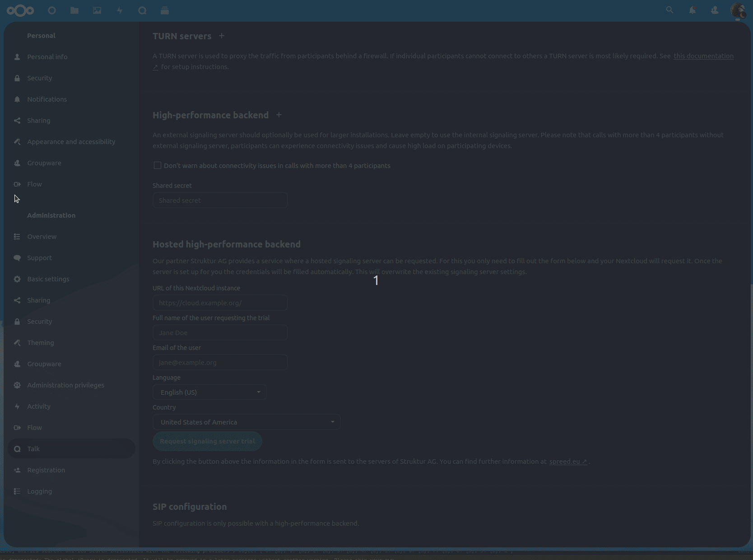
Task: Open personal Sharing settings
Action: 71,121
